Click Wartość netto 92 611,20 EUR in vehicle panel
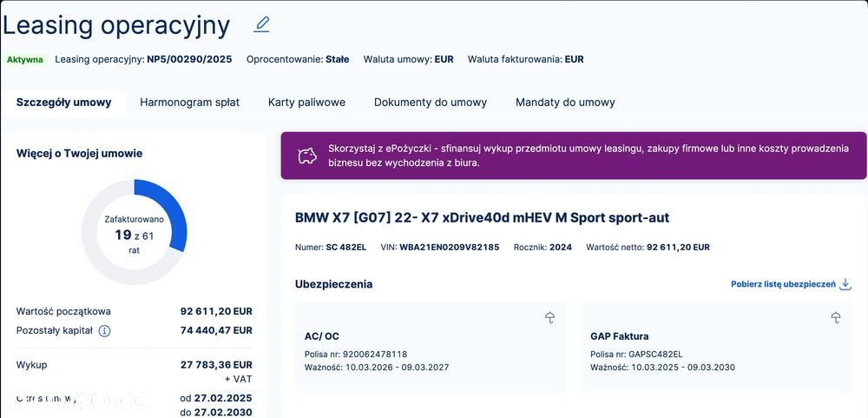868x418 pixels. (648, 248)
